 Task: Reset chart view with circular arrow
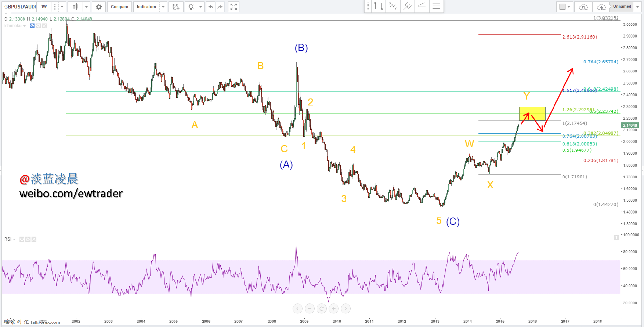tap(321, 309)
